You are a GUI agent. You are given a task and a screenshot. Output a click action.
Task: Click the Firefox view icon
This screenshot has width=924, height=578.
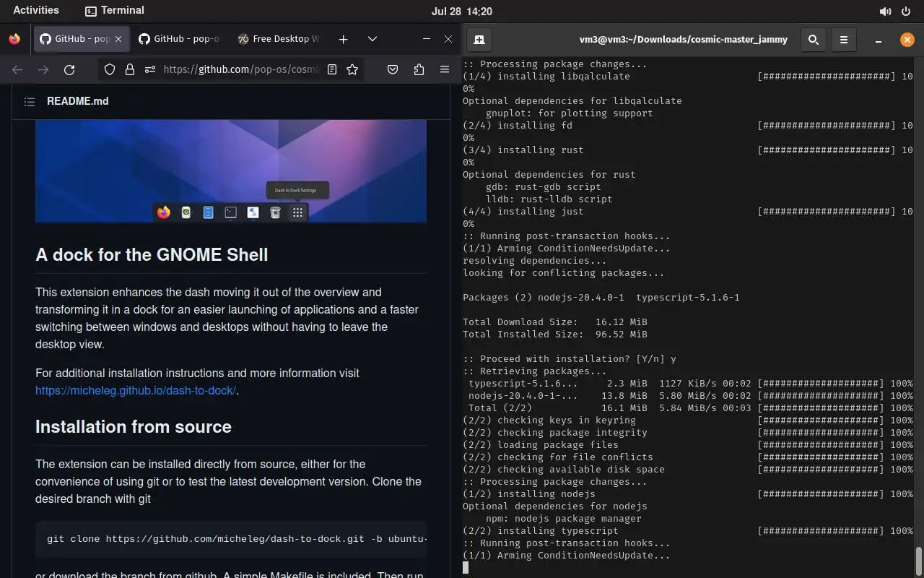[14, 39]
